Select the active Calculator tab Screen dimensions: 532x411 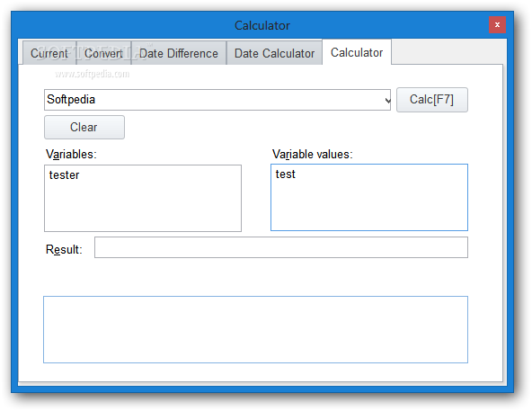[x=357, y=52]
